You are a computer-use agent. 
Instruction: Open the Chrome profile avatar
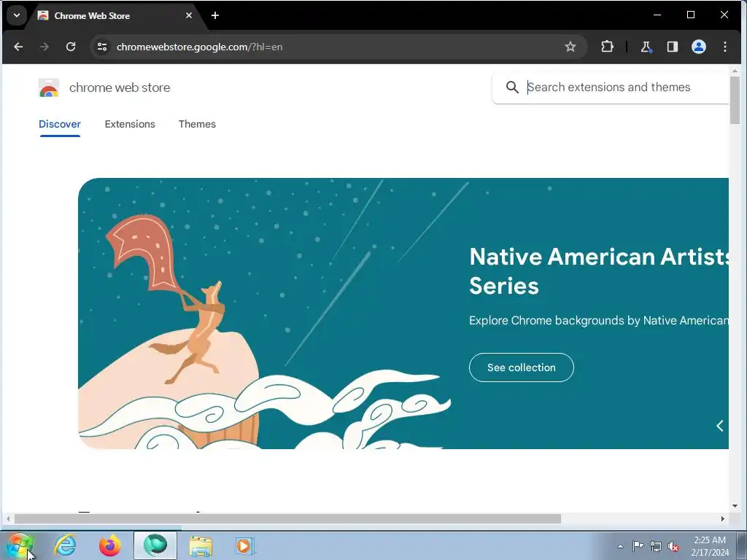point(698,47)
